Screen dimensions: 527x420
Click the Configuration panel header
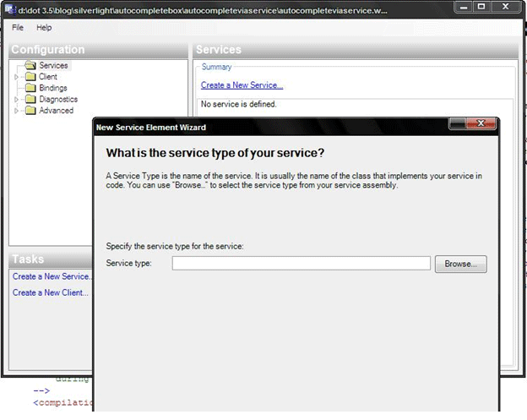(x=98, y=50)
